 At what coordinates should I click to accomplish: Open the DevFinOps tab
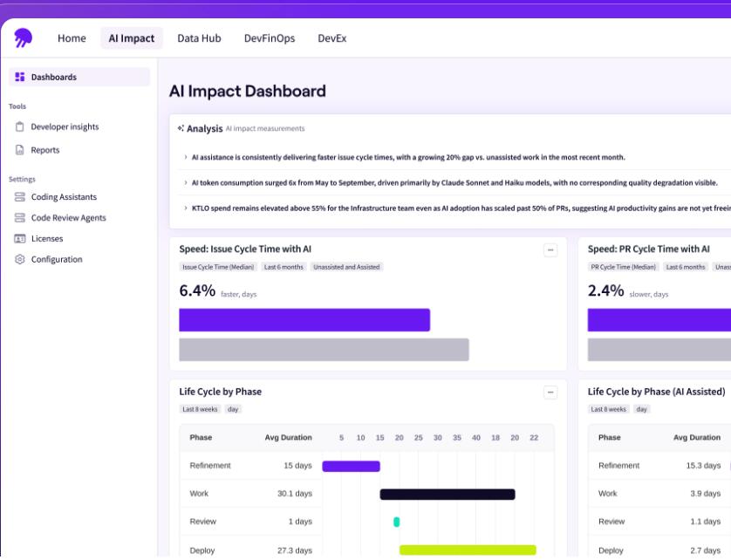pyautogui.click(x=270, y=38)
